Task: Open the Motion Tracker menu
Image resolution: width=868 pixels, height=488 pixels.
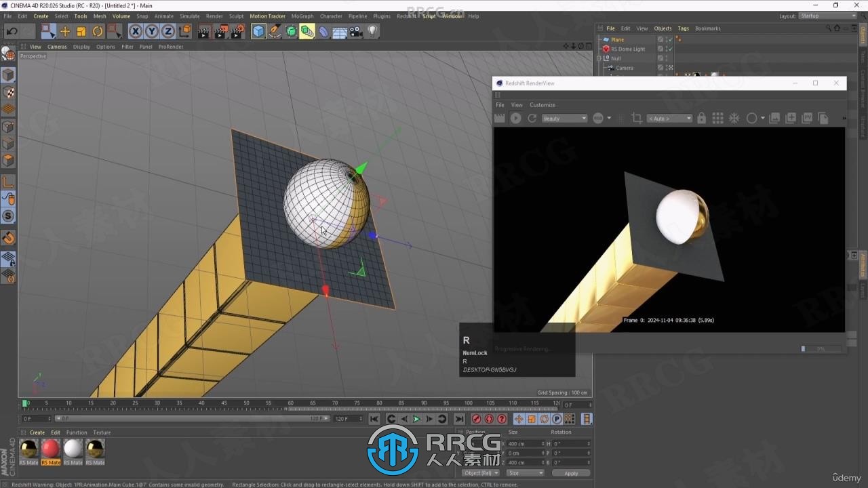Action: pos(267,16)
